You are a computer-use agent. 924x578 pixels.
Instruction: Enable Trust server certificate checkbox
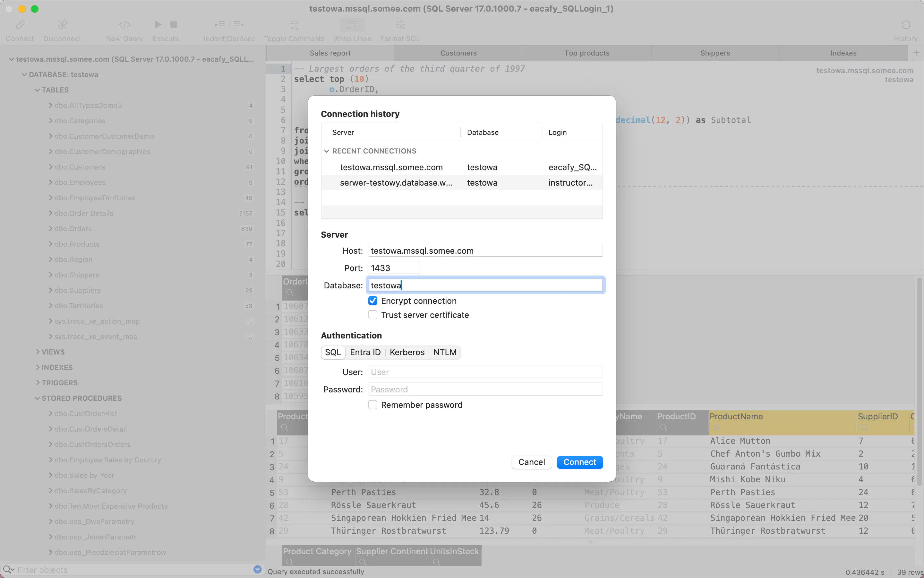point(373,315)
